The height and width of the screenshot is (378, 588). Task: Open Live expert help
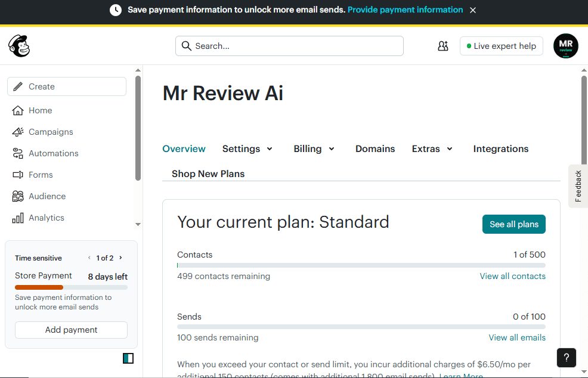(x=502, y=46)
